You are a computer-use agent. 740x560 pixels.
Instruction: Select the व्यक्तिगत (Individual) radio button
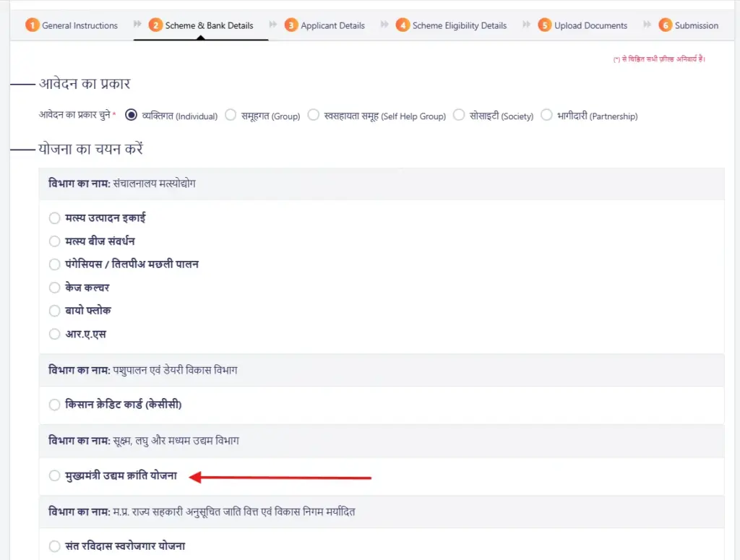(x=132, y=115)
